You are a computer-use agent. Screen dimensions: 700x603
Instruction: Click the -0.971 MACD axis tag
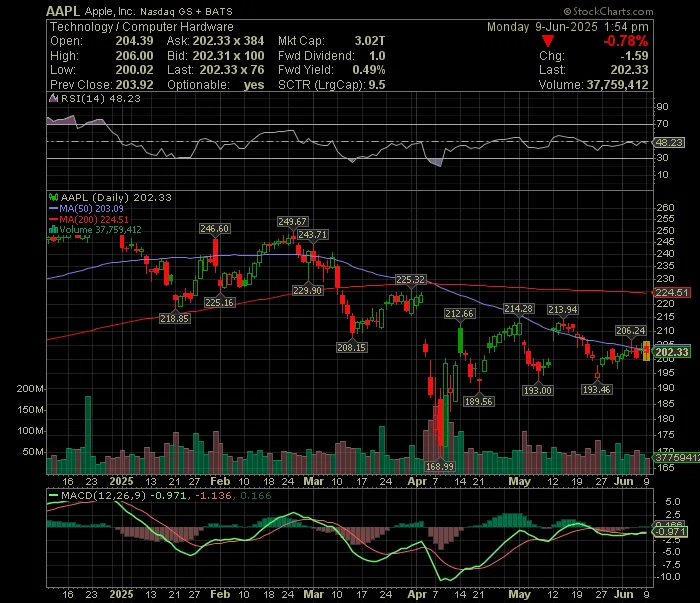click(x=670, y=532)
